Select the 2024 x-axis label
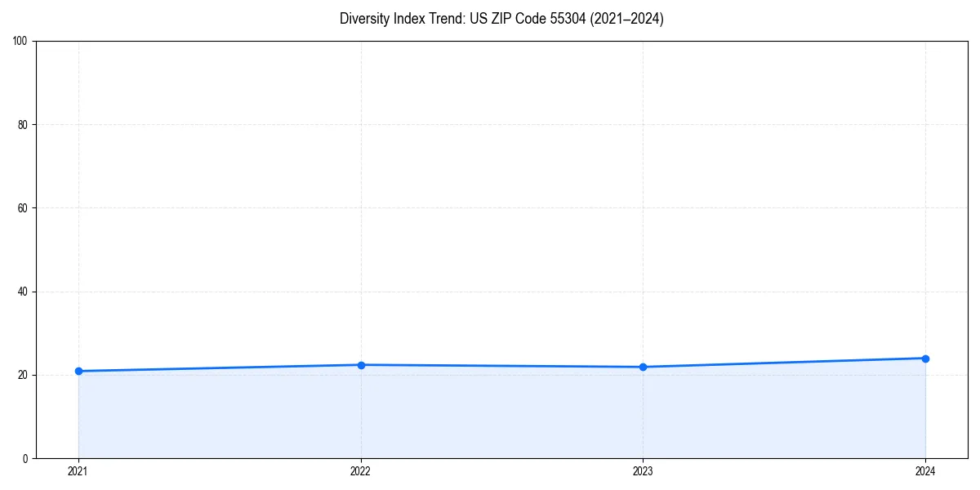980x490 pixels. coord(925,471)
